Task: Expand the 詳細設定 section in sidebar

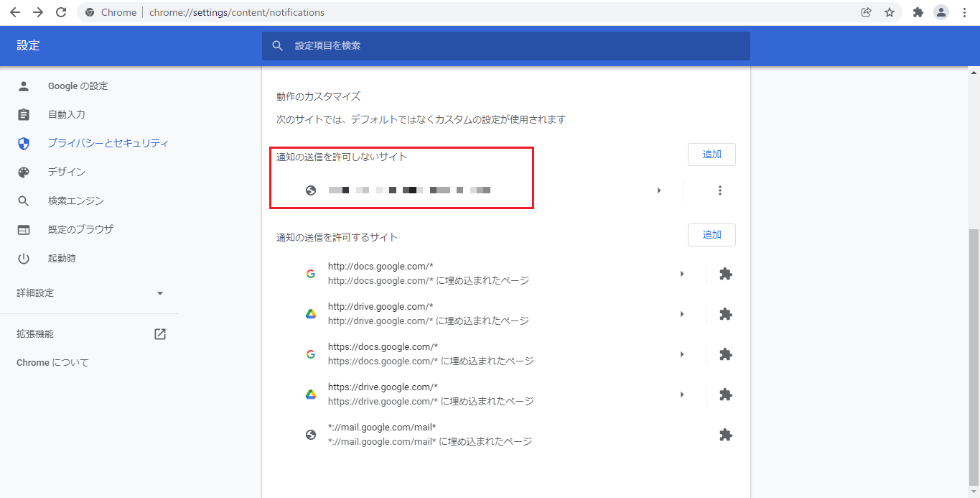Action: 160,293
